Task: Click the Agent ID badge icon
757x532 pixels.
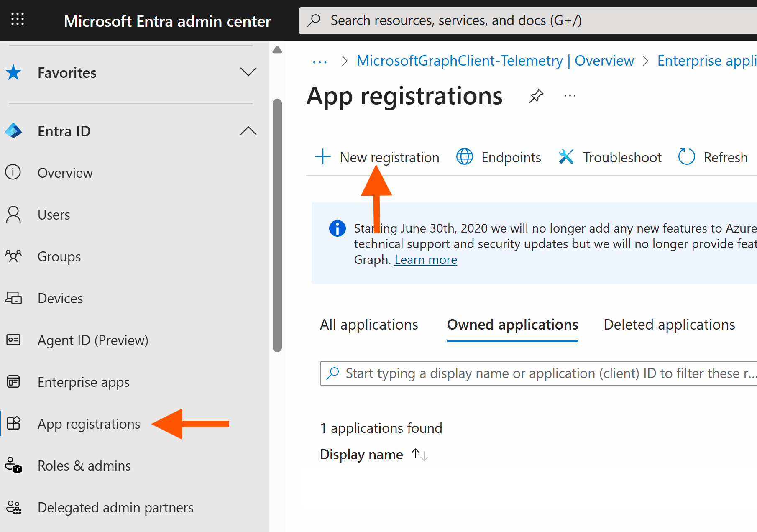Action: click(13, 340)
